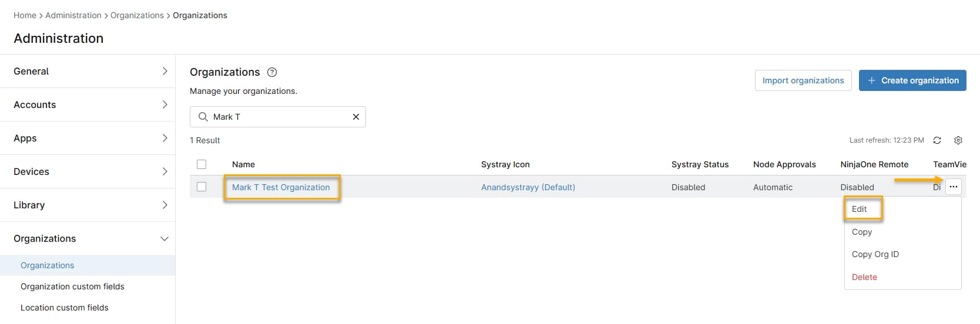Screen dimensions: 980x324
Task: Click the three-dot actions menu in row
Action: (x=953, y=187)
